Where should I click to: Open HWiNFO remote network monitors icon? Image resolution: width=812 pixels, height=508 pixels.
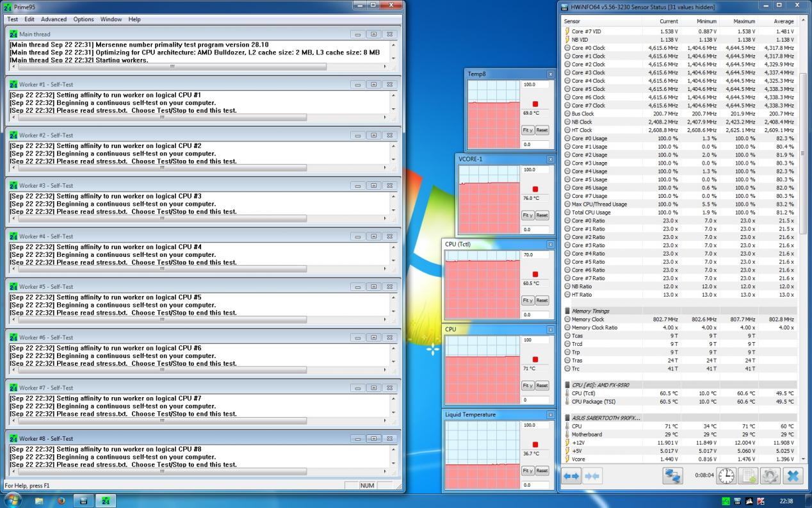(672, 476)
